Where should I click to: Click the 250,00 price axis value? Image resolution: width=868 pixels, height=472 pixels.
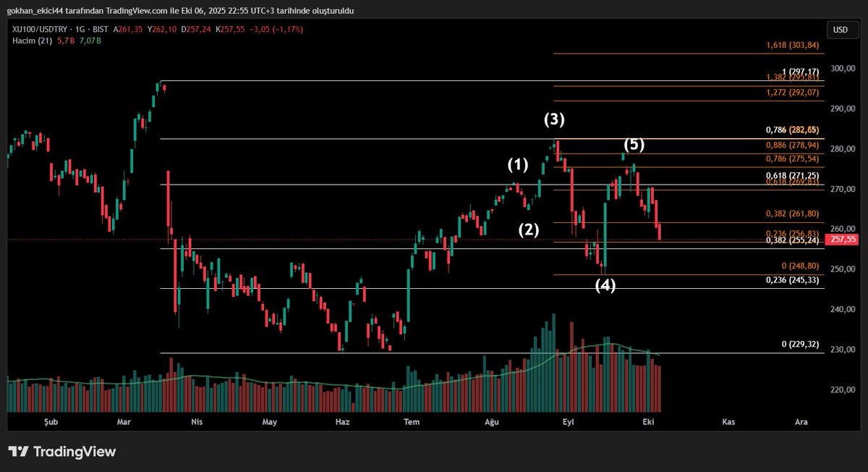pos(843,269)
